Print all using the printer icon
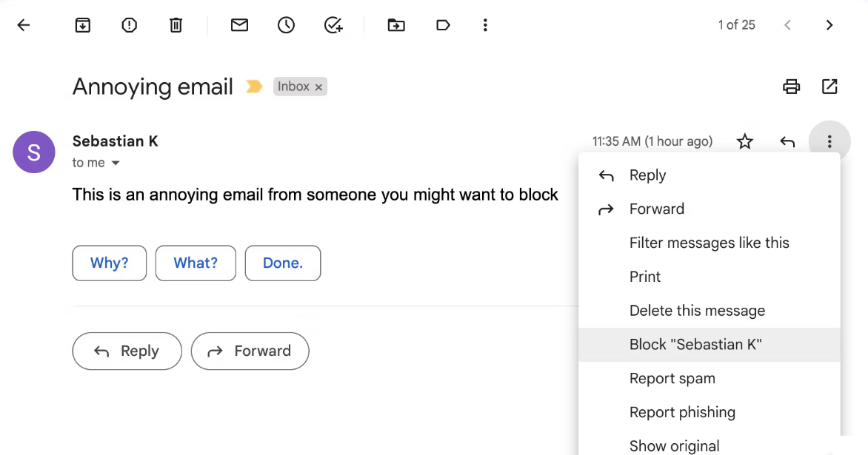868x455 pixels. click(x=791, y=87)
